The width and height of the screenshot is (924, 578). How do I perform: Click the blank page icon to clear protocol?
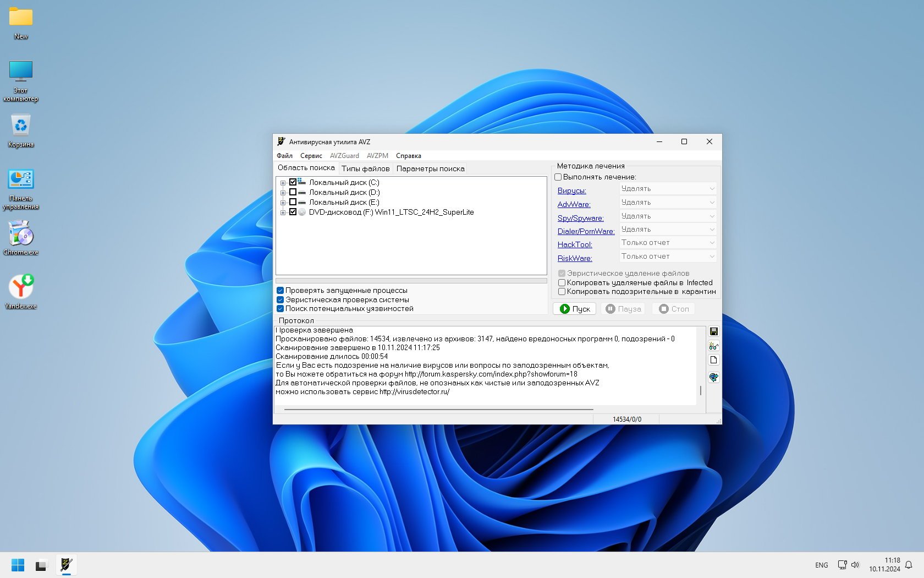tap(713, 360)
